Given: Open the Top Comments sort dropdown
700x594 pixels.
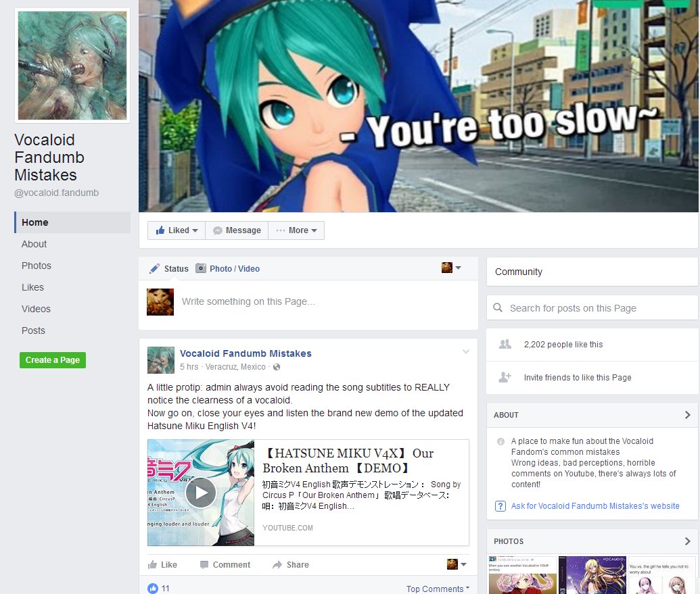Looking at the screenshot, I should pos(438,589).
